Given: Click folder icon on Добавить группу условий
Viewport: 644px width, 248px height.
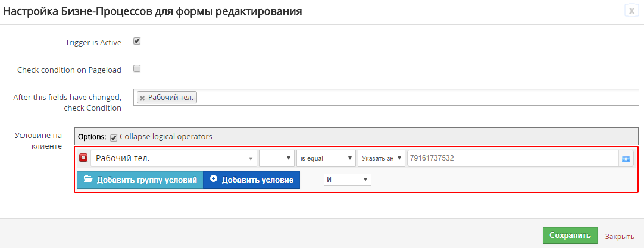Looking at the screenshot, I should 88,180.
